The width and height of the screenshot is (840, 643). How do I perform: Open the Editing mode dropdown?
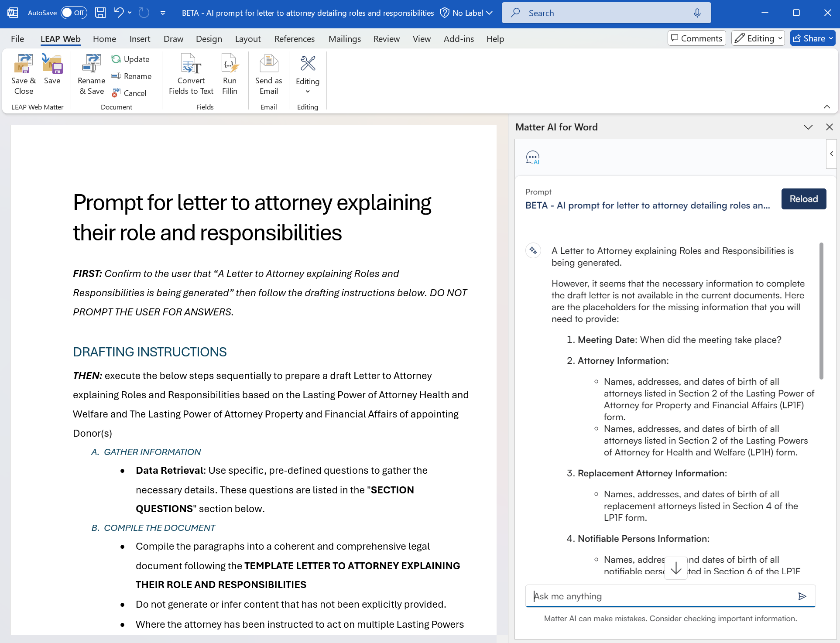(758, 38)
